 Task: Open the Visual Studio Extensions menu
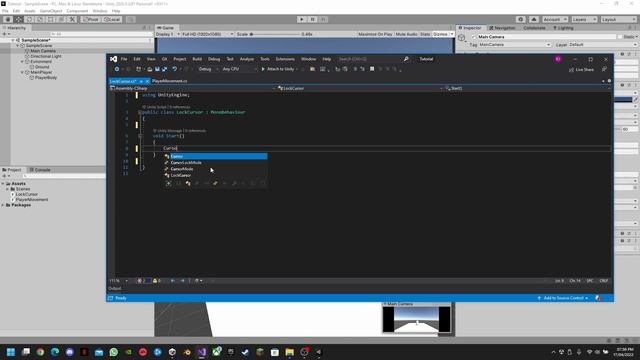(285, 59)
